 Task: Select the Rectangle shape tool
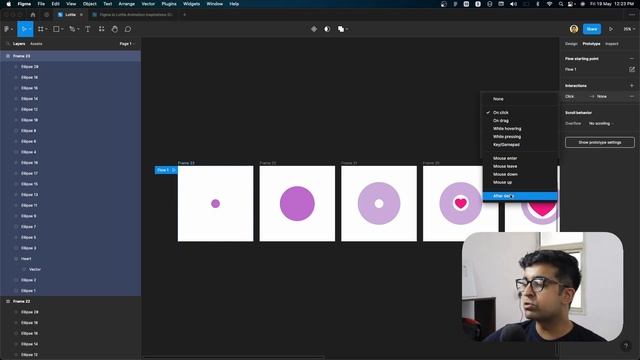[x=56, y=29]
